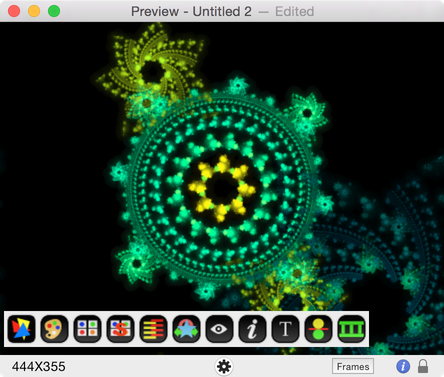This screenshot has width=444, height=377.
Task: Toggle the padlock lock icon
Action: tap(423, 366)
